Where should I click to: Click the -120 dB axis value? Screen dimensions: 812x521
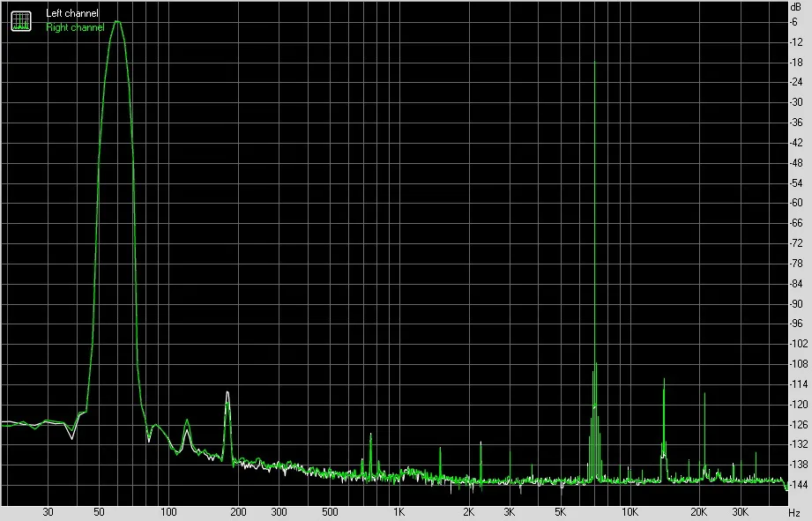pyautogui.click(x=798, y=404)
